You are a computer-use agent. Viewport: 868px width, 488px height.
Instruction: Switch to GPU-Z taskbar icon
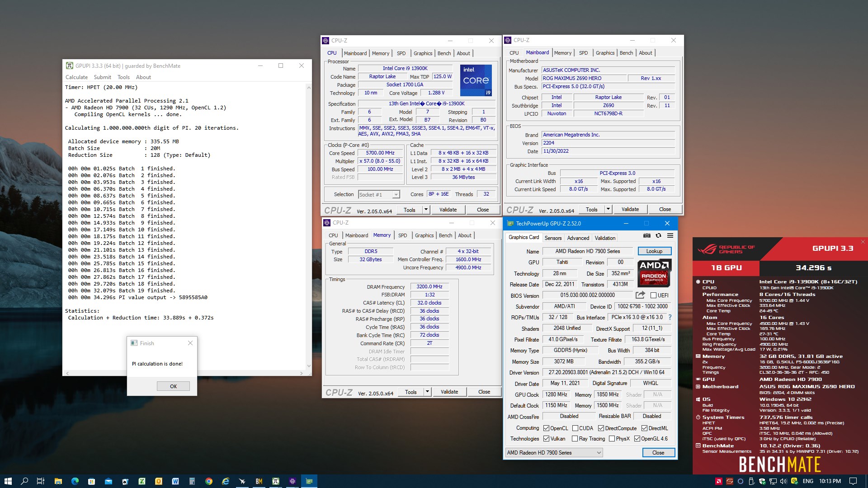point(309,481)
